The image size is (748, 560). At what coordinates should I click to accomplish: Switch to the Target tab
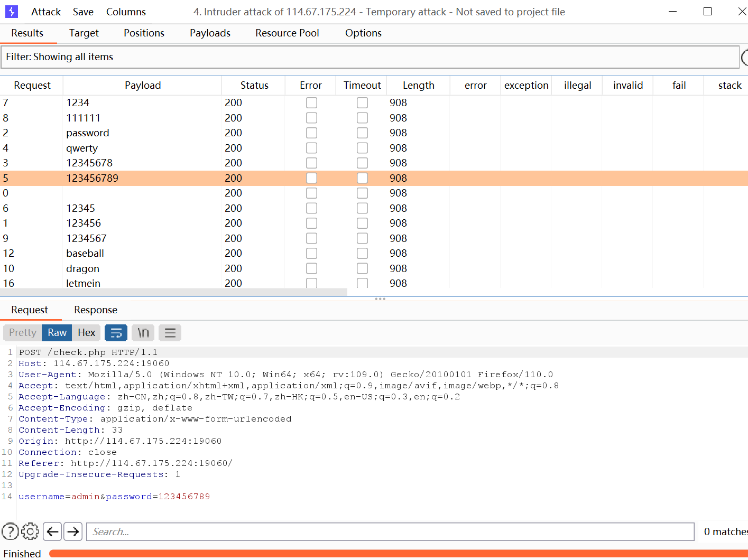84,33
